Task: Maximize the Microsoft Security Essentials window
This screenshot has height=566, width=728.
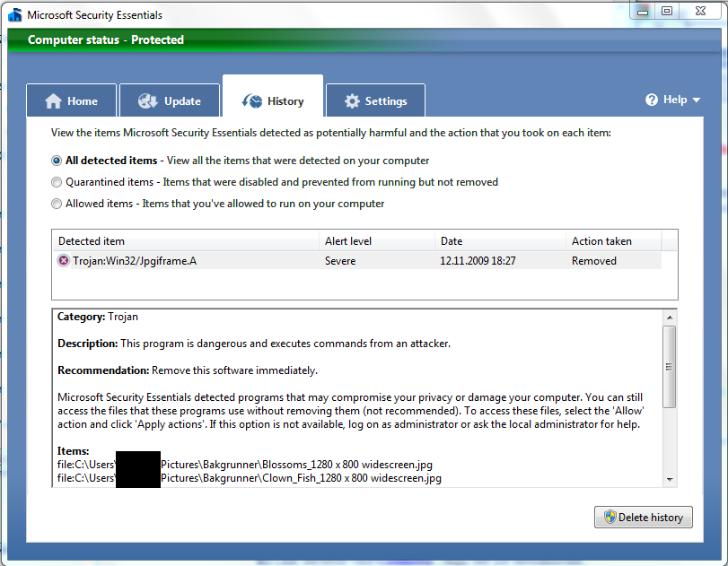Action: [667, 11]
